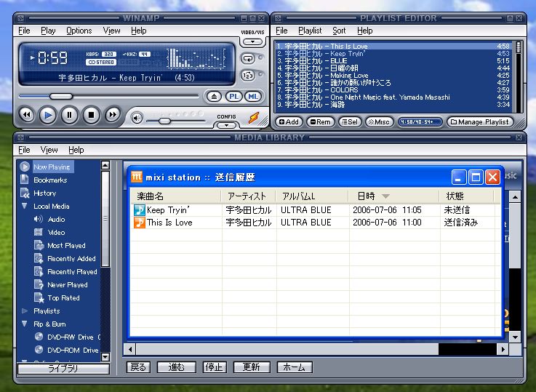Open Bookmarks in Media Library tree
This screenshot has width=536, height=392.
[x=50, y=180]
